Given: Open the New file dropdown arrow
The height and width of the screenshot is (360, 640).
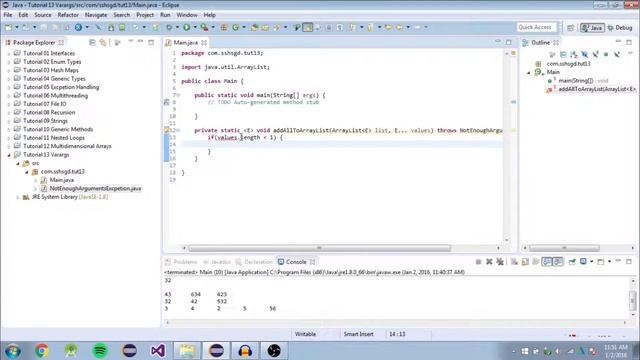Looking at the screenshot, I should coord(17,27).
